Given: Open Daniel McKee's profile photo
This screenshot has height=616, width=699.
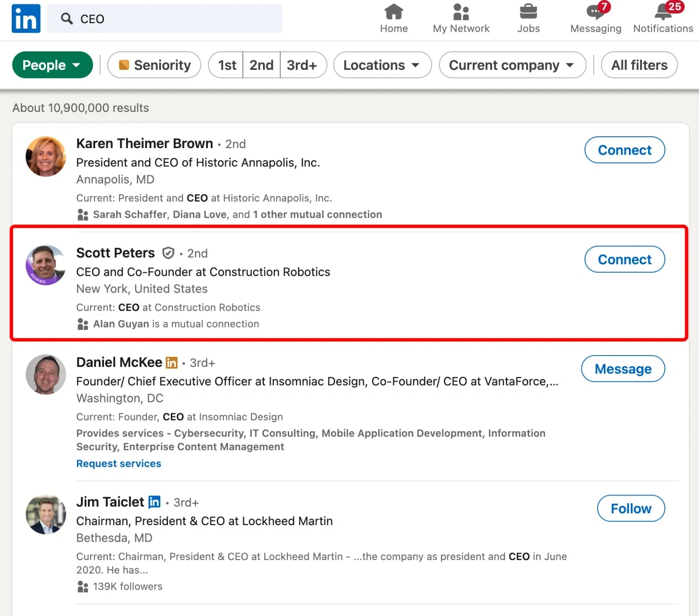Looking at the screenshot, I should click(x=46, y=374).
